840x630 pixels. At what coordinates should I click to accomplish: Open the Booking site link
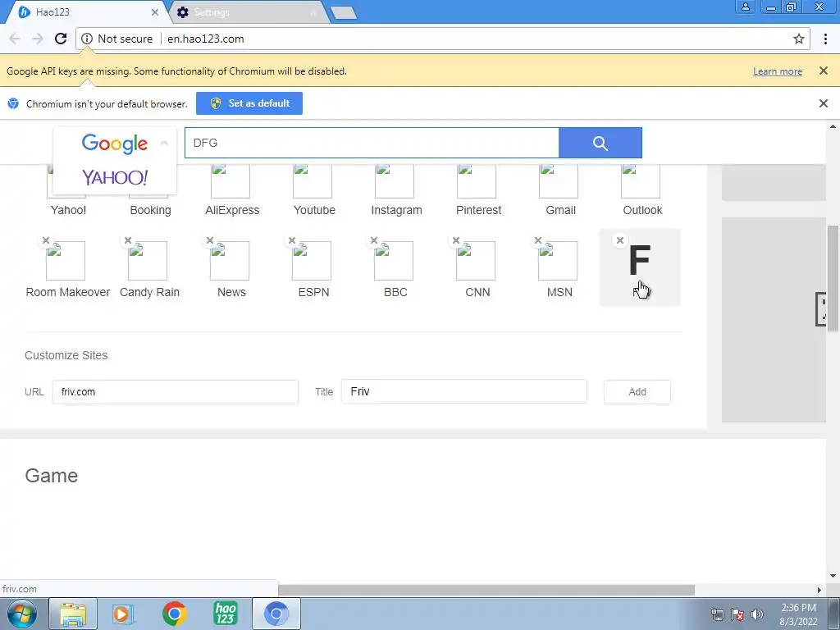tap(150, 210)
